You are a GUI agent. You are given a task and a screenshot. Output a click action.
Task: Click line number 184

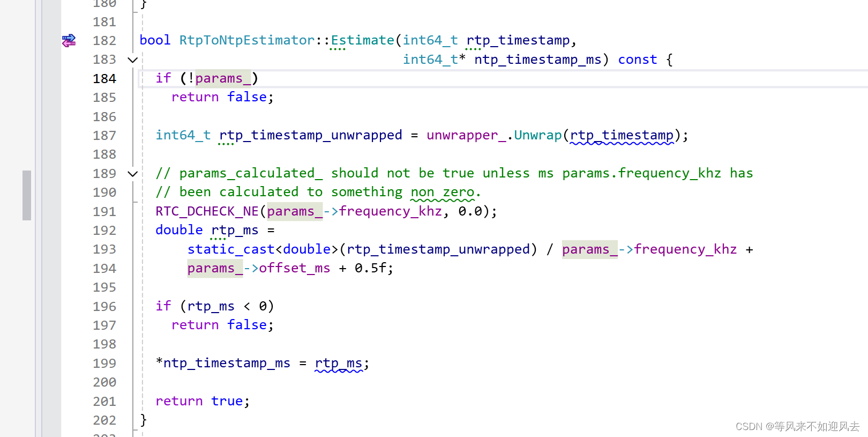104,79
